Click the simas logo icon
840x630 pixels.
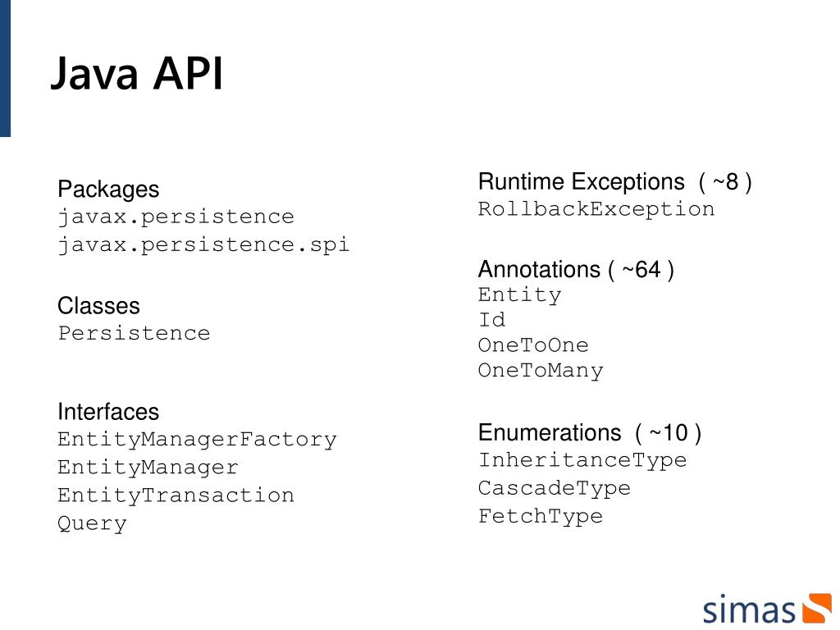coord(816,609)
